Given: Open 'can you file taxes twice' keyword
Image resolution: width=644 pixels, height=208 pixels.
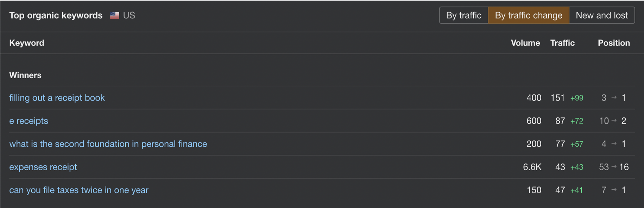Looking at the screenshot, I should click(79, 190).
